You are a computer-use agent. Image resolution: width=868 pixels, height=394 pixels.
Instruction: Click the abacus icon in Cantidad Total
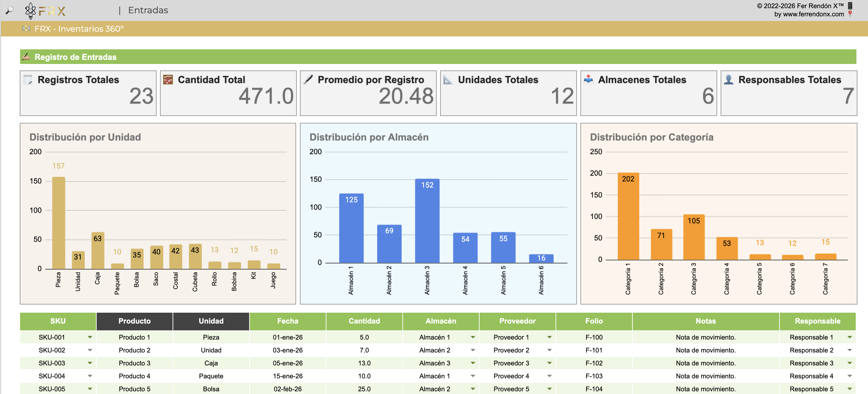tap(168, 80)
